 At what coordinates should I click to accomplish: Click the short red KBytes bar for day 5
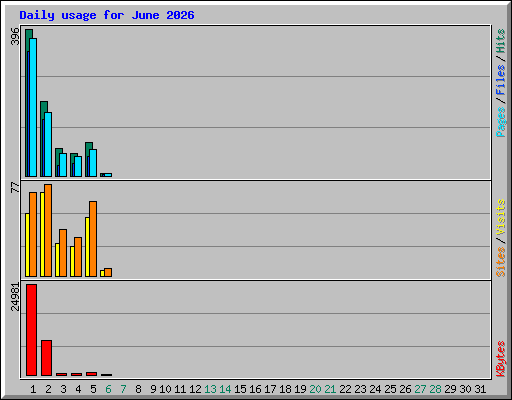pyautogui.click(x=91, y=374)
